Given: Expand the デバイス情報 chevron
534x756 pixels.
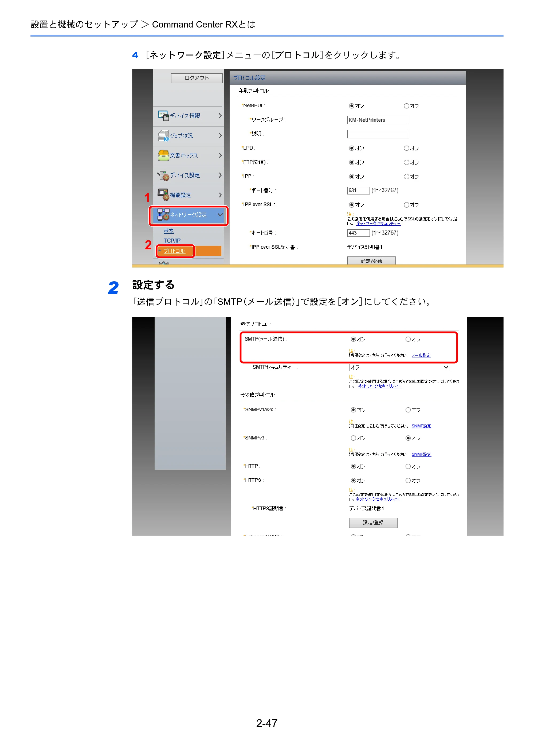Looking at the screenshot, I should pyautogui.click(x=220, y=116).
